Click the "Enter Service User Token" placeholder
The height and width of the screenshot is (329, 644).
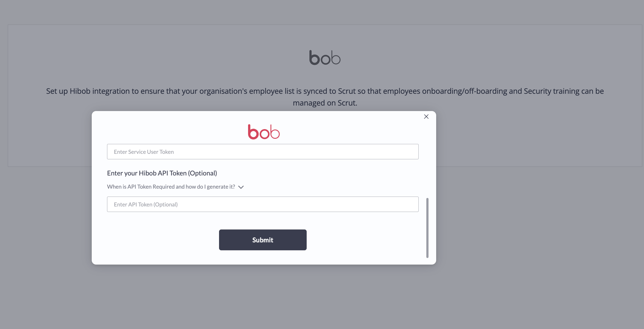144,152
